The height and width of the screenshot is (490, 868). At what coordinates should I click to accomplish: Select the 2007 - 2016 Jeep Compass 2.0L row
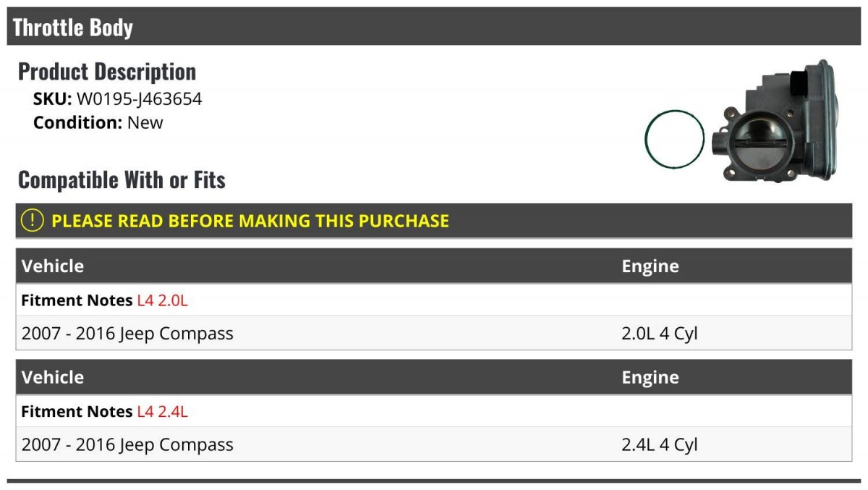(x=434, y=333)
